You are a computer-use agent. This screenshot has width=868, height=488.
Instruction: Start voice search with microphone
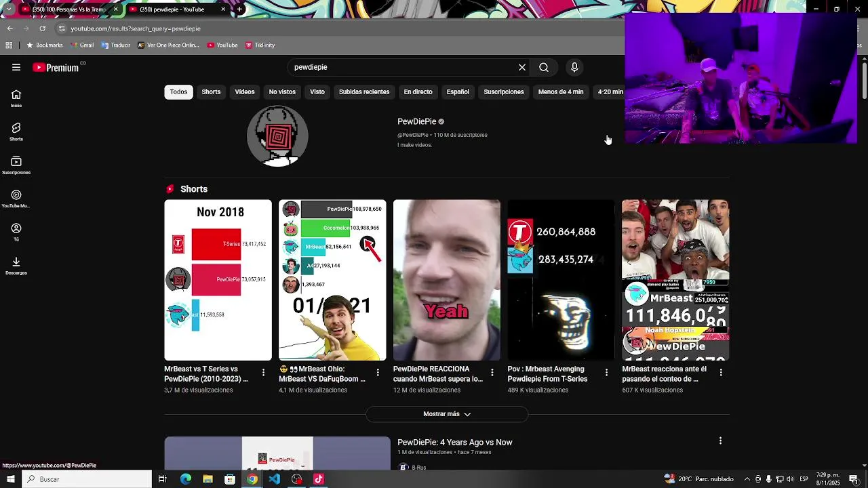(x=574, y=67)
